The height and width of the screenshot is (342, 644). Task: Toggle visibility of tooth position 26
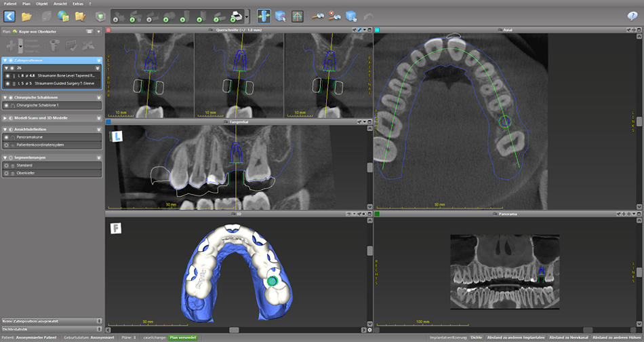12,68
